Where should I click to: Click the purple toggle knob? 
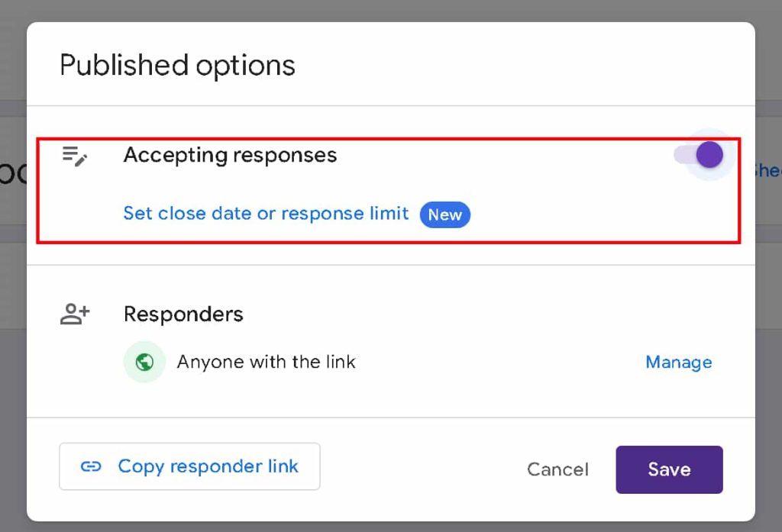pyautogui.click(x=709, y=155)
